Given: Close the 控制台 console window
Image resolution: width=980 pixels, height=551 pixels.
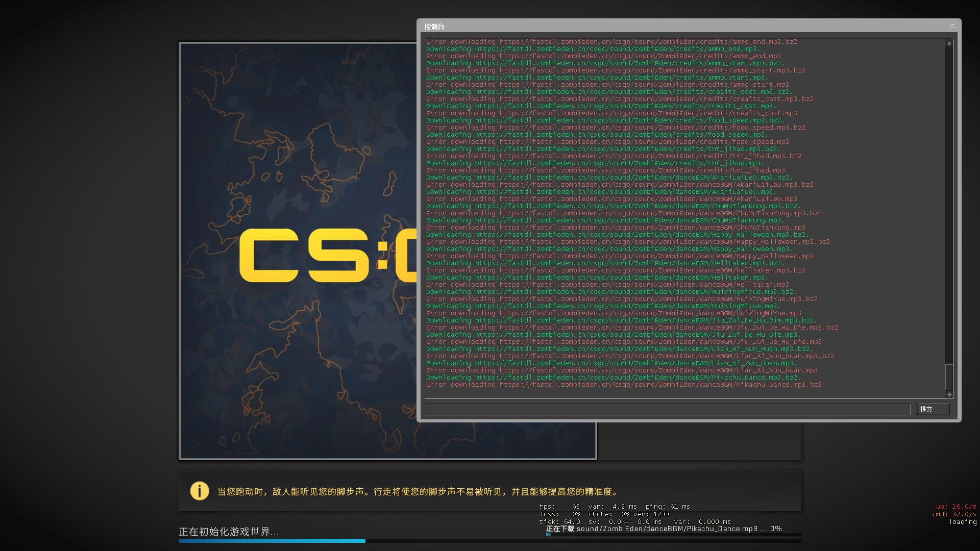Looking at the screenshot, I should coord(952,26).
